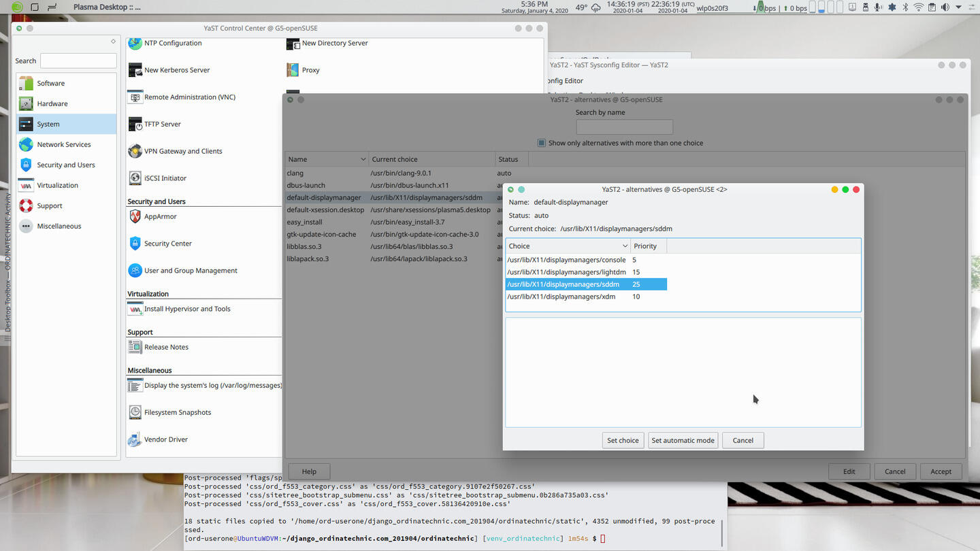Open the Wi-Fi network tray icon
Viewport: 980px width, 551px height.
pyautogui.click(x=919, y=7)
